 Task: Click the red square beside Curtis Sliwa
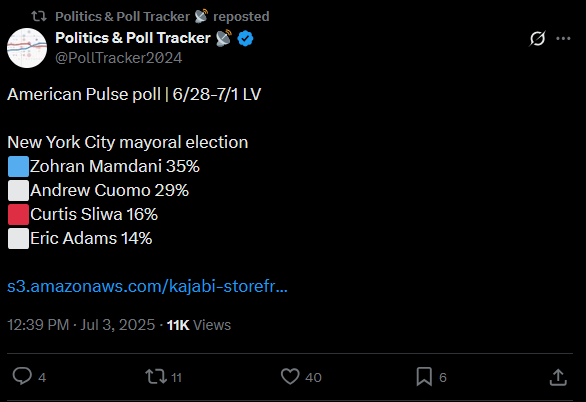pyautogui.click(x=18, y=214)
